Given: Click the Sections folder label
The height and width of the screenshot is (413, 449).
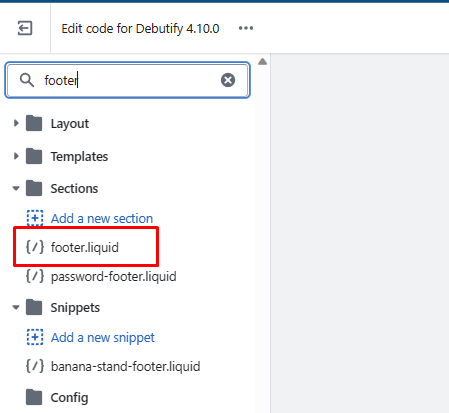Looking at the screenshot, I should point(74,189).
